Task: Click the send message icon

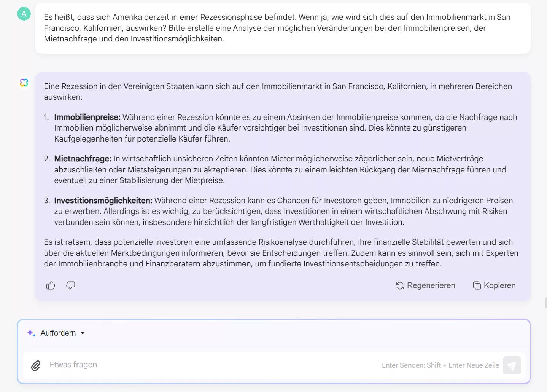Action: click(x=512, y=365)
